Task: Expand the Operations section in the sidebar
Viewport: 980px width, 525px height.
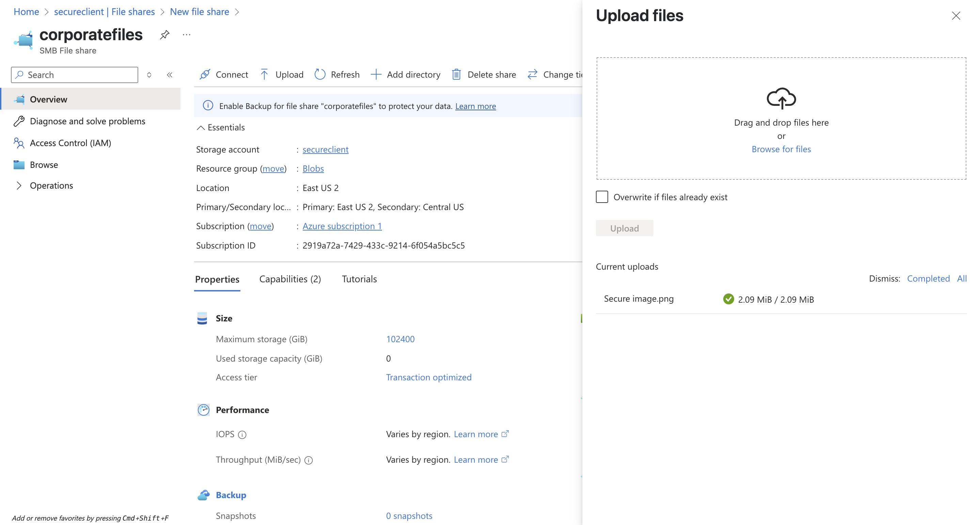Action: tap(19, 186)
